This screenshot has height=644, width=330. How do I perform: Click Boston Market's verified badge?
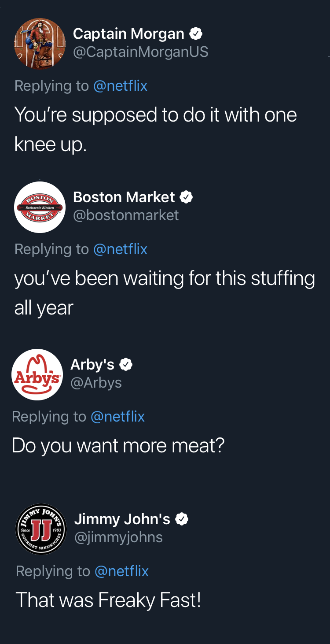187,197
